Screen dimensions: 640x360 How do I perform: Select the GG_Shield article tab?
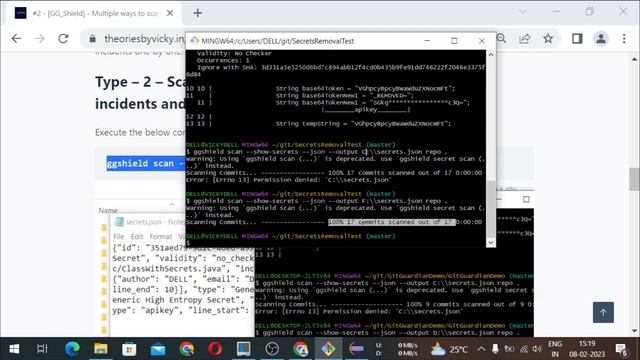pyautogui.click(x=94, y=13)
